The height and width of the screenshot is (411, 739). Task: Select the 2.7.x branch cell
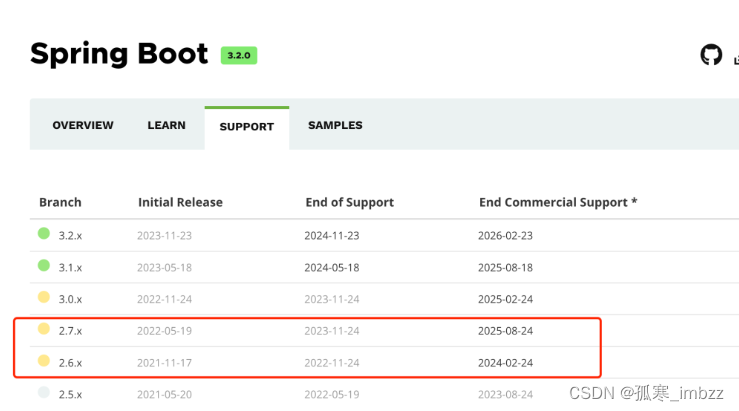click(70, 331)
